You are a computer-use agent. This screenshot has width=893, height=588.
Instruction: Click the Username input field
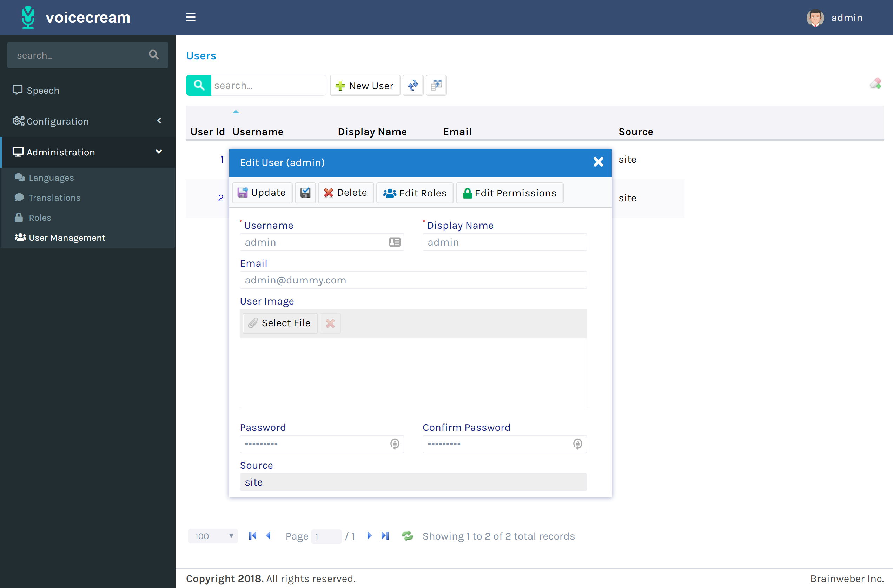pos(322,242)
